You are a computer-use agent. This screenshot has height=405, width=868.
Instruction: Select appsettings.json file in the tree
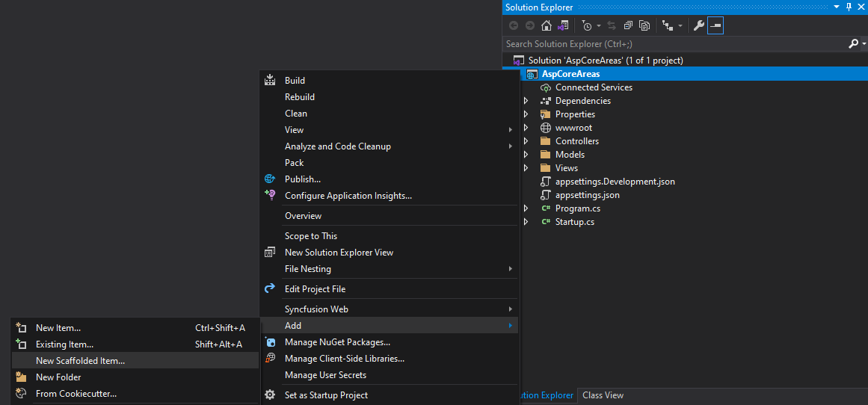587,195
